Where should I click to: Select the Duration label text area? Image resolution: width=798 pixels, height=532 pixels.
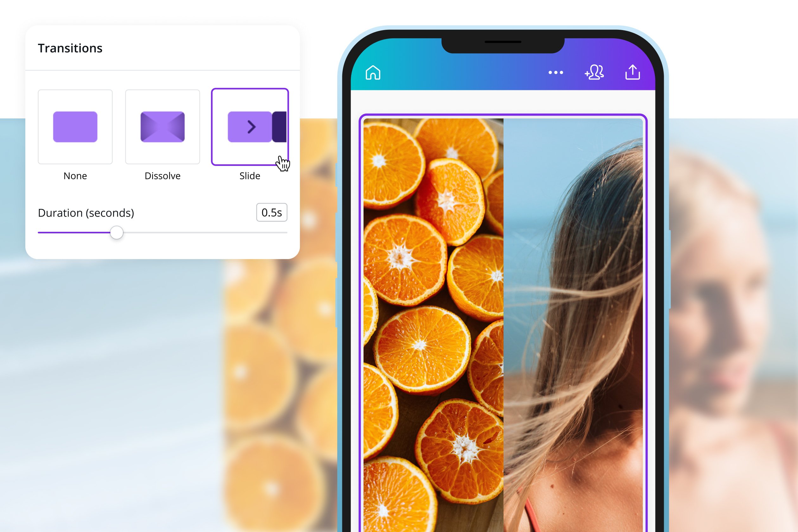[85, 212]
